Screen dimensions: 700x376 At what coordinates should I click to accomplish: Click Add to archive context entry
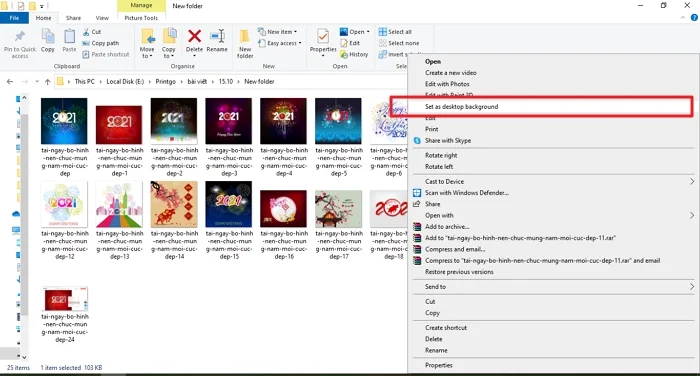click(x=447, y=227)
